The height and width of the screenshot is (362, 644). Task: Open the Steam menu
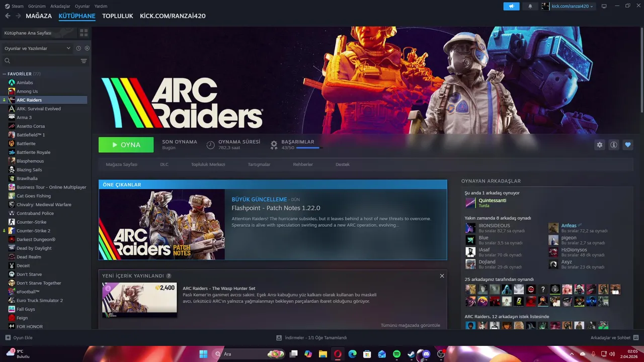[x=14, y=6]
